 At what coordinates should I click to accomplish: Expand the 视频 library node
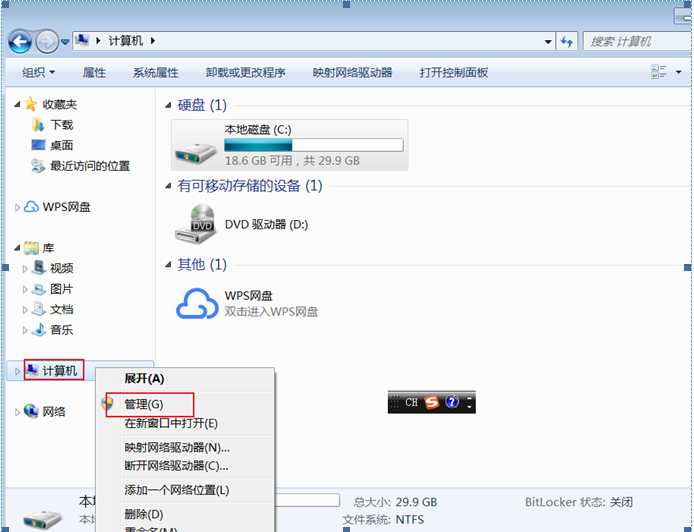click(x=25, y=269)
